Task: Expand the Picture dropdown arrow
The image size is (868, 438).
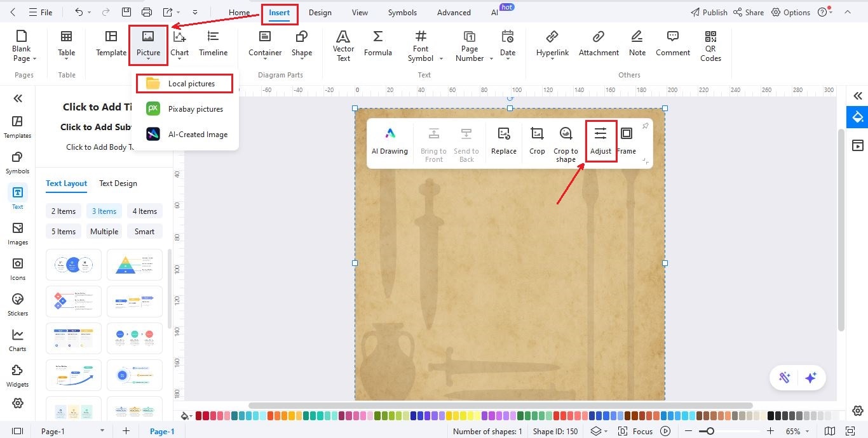Action: point(148,60)
